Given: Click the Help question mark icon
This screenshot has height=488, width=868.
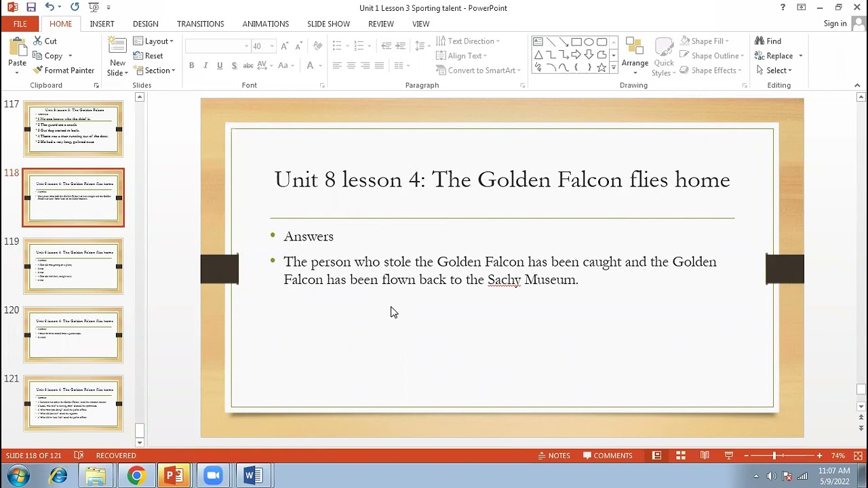Looking at the screenshot, I should pyautogui.click(x=783, y=7).
